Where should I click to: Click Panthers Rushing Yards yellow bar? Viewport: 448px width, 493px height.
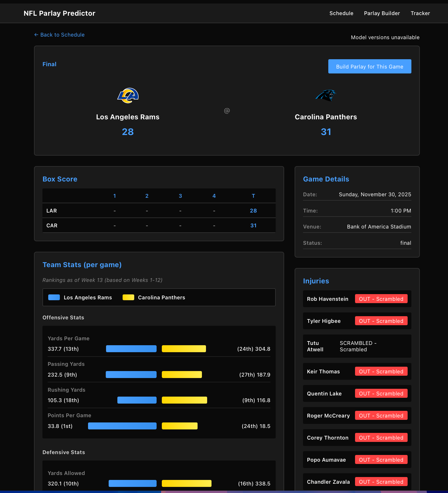[x=184, y=400]
